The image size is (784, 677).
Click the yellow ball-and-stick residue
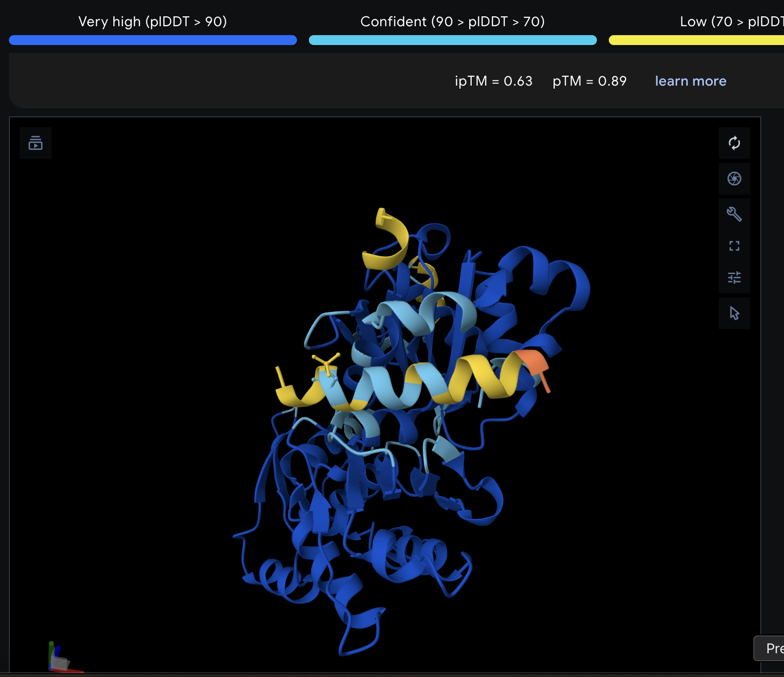(x=327, y=364)
